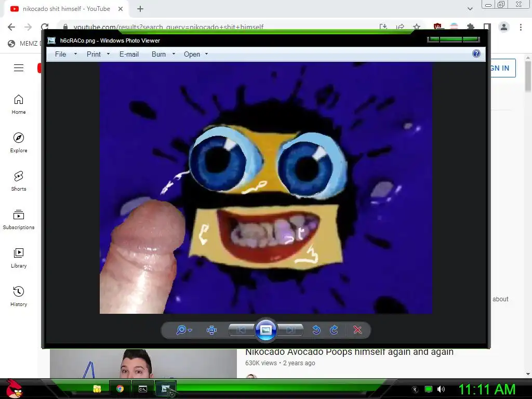Open a new browser tab
Viewport: 532px width, 399px height.
click(x=140, y=9)
